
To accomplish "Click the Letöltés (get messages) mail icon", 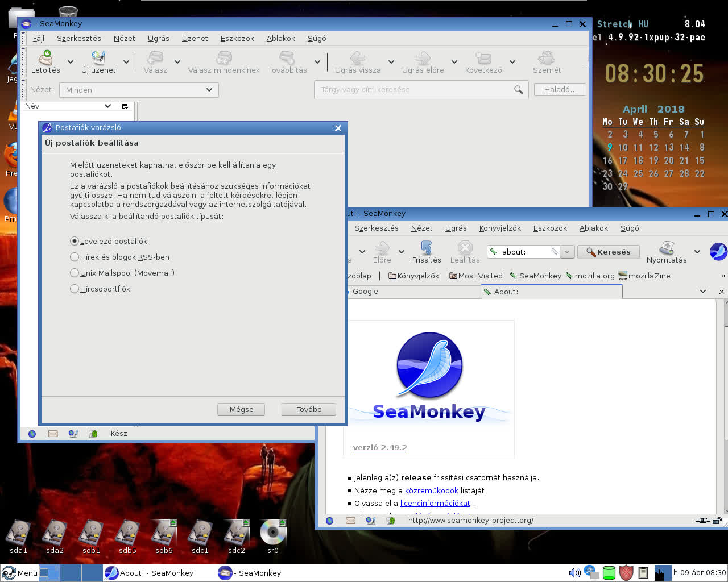I will pyautogui.click(x=45, y=57).
